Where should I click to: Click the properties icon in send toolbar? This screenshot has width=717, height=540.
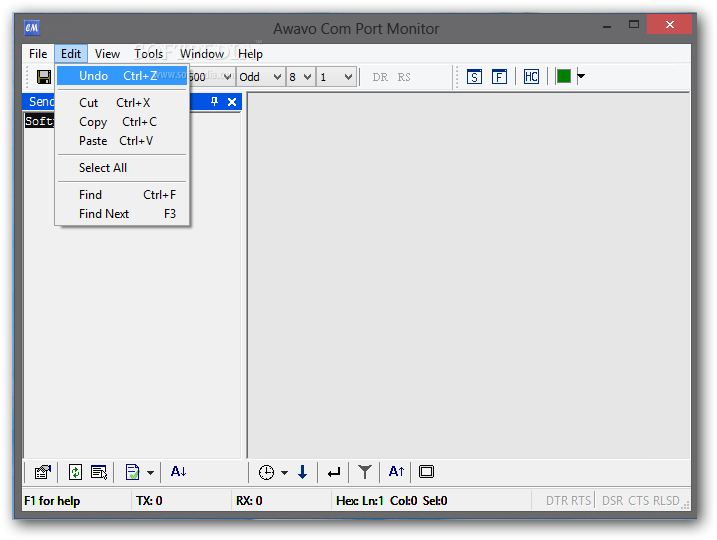43,472
